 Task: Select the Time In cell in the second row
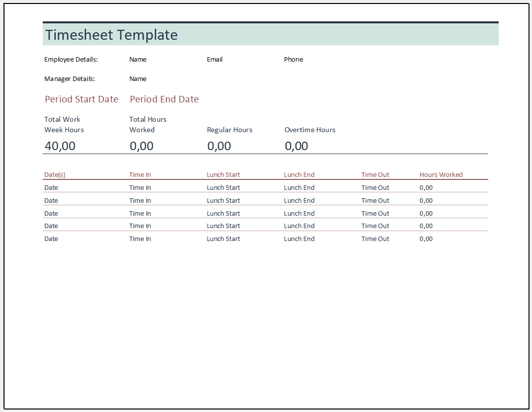click(140, 201)
